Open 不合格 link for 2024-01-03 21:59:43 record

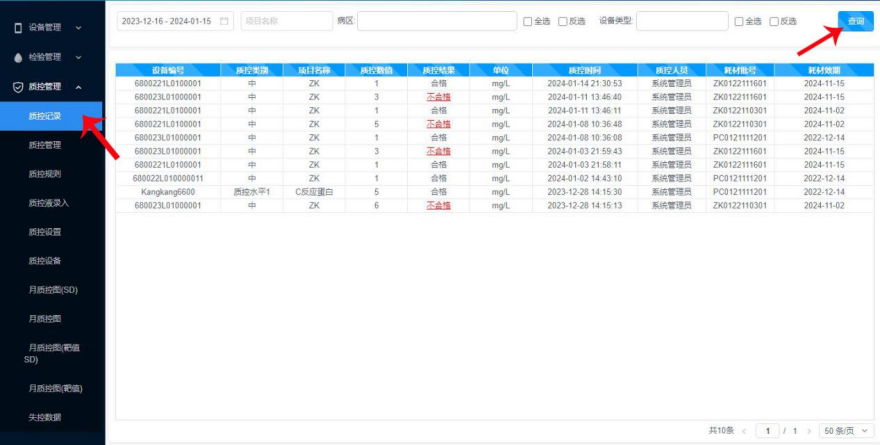(438, 151)
